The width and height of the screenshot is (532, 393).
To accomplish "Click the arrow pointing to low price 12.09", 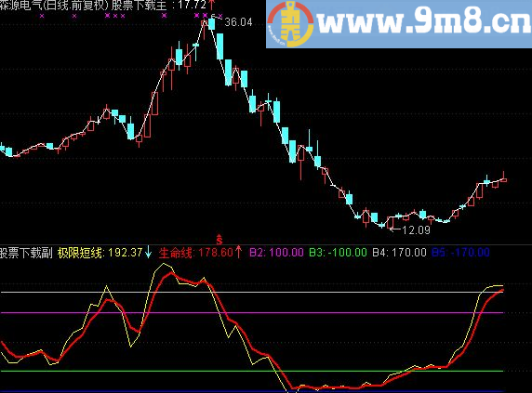I will [x=395, y=229].
